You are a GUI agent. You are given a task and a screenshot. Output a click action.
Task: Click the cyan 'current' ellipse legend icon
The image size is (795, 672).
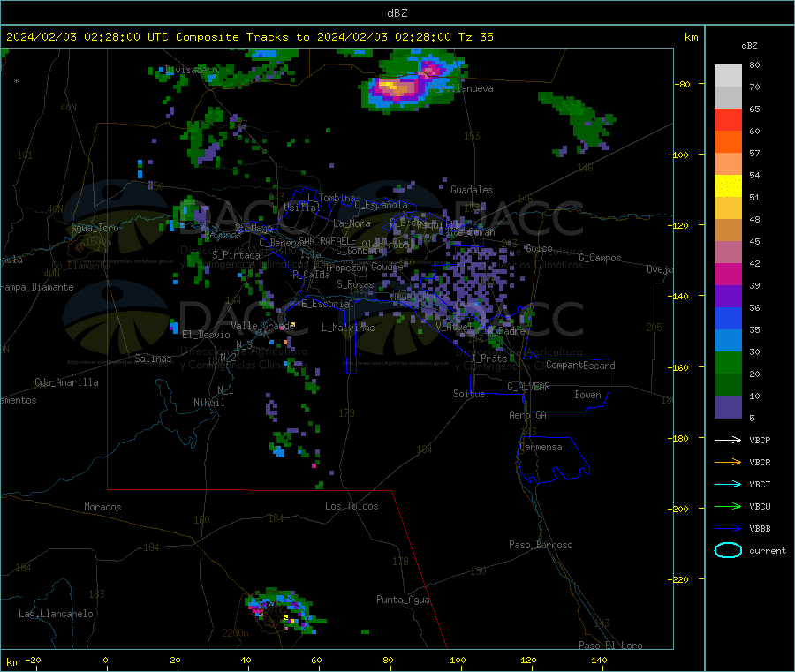point(728,550)
